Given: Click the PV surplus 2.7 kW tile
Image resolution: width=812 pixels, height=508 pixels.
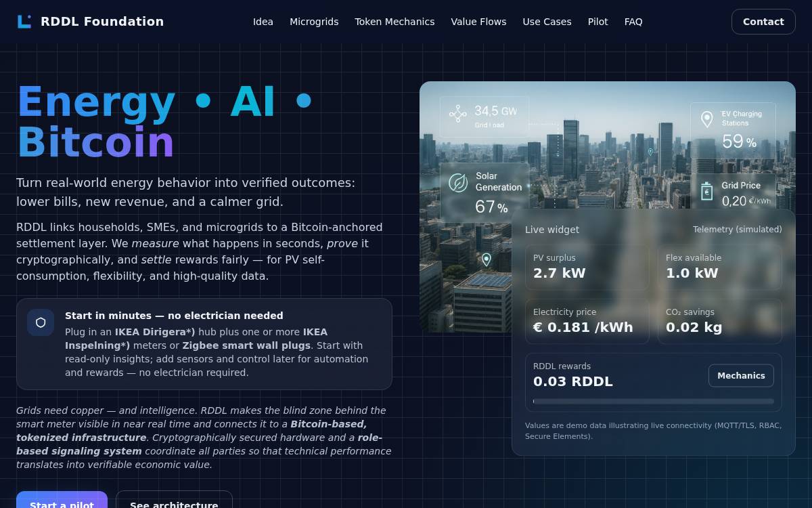Looking at the screenshot, I should pos(587,268).
